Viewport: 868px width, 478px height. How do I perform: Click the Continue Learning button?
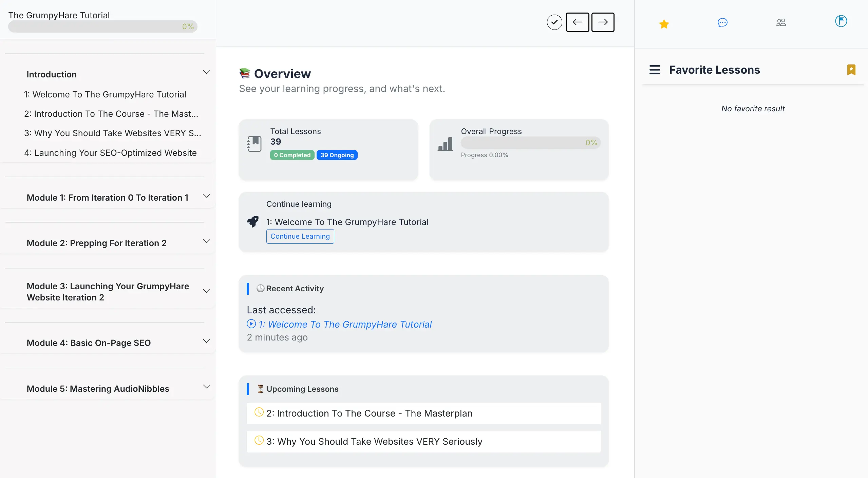300,236
